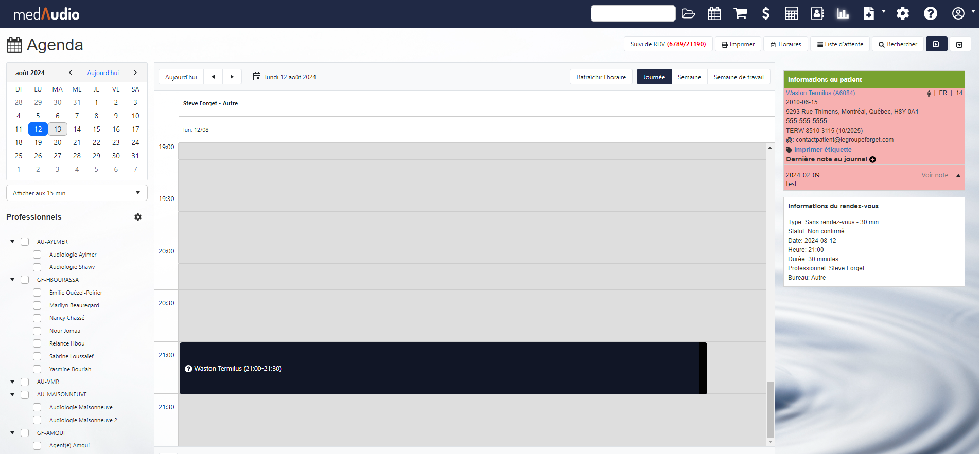Collapse the AU-MAISONNEUVE group arrow
The height and width of the screenshot is (454, 980).
12,395
